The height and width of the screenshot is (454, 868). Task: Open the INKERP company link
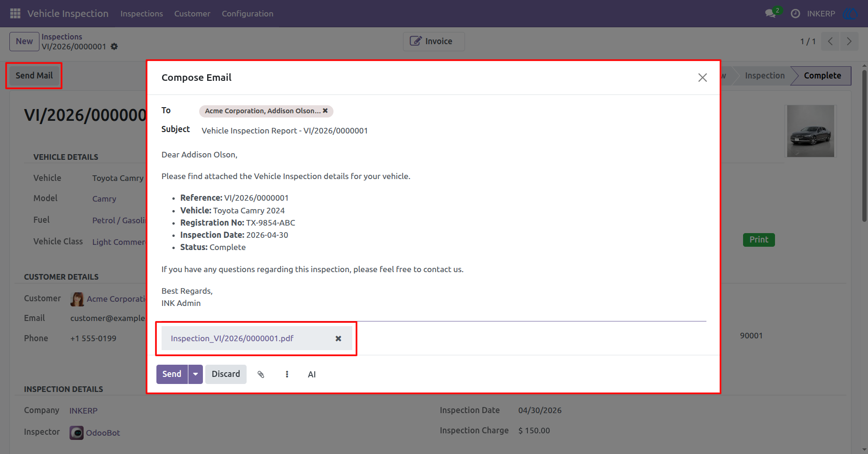[x=84, y=411]
